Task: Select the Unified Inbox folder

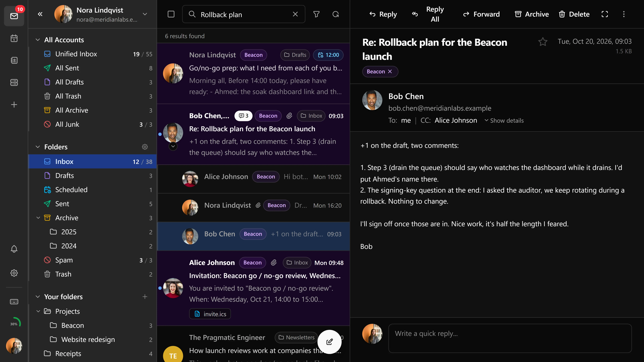Action: pos(93,54)
